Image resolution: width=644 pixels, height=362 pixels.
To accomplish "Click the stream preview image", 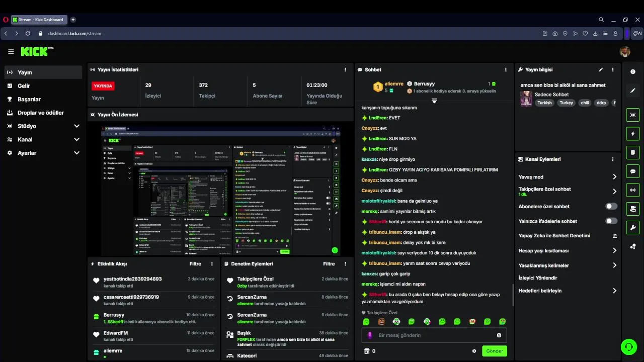I will pyautogui.click(x=221, y=191).
